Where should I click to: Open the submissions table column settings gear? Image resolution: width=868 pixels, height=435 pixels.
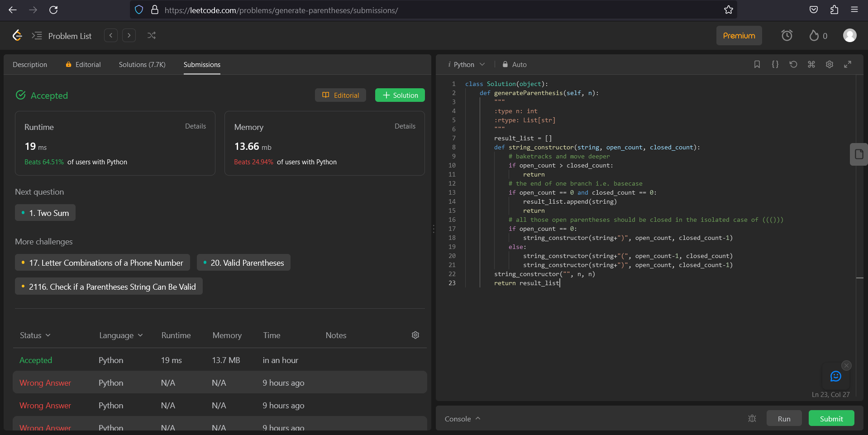(x=415, y=335)
